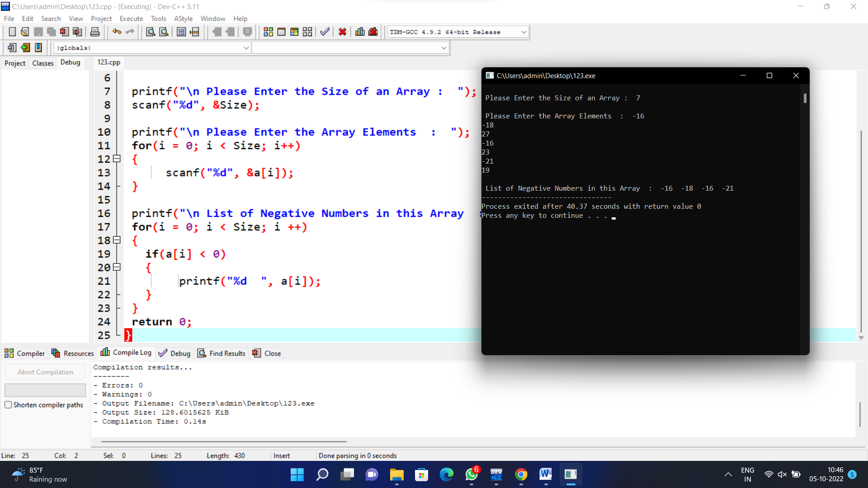Click the New file toolbar icon
Image resolution: width=868 pixels, height=488 pixels.
click(x=12, y=32)
